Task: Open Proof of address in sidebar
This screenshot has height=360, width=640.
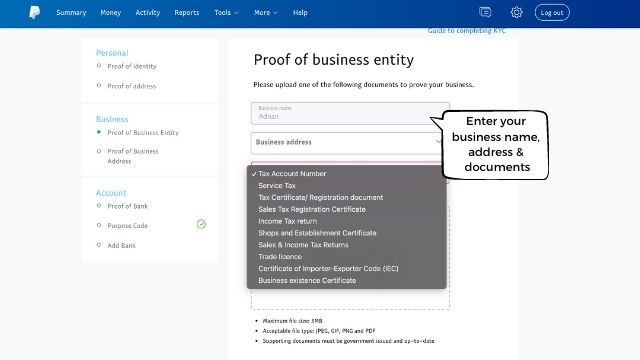Action: 132,86
